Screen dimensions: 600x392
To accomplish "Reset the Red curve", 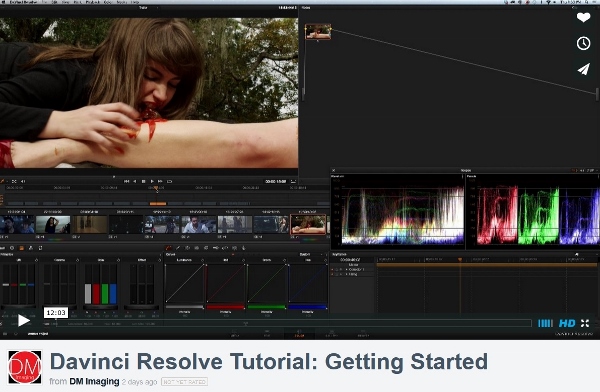I will (x=244, y=260).
